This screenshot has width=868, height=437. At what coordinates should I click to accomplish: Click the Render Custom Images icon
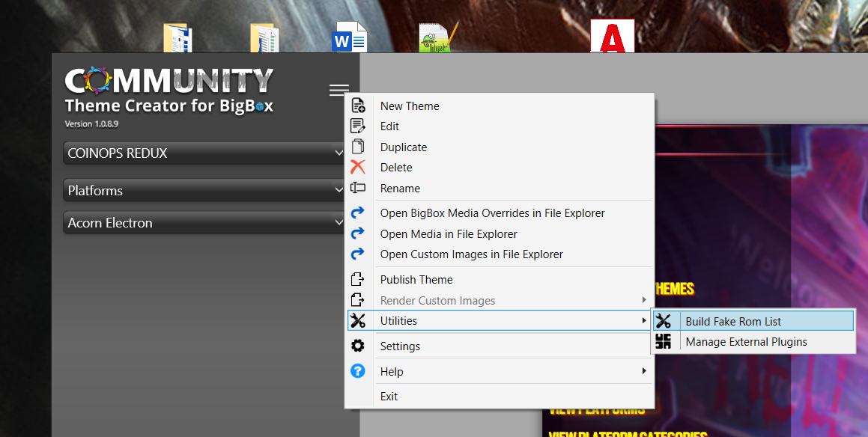click(x=358, y=300)
